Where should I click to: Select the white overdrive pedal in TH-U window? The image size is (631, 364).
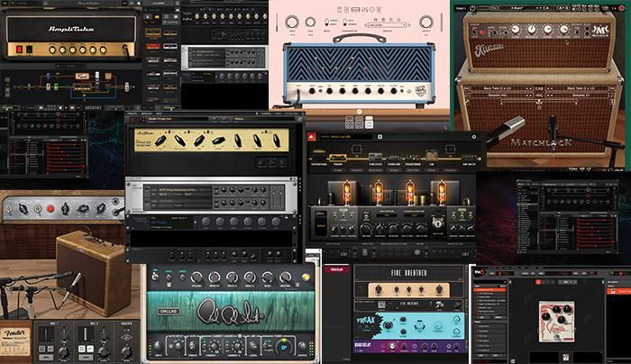click(556, 322)
